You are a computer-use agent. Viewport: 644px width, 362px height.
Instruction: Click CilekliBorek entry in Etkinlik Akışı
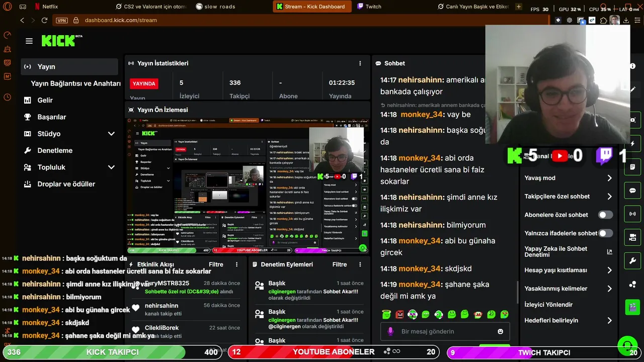[x=186, y=332]
